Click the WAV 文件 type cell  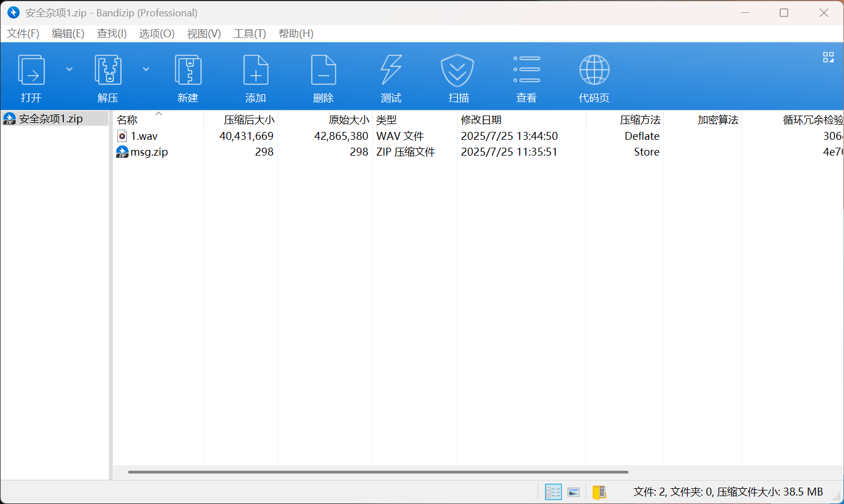coord(400,136)
